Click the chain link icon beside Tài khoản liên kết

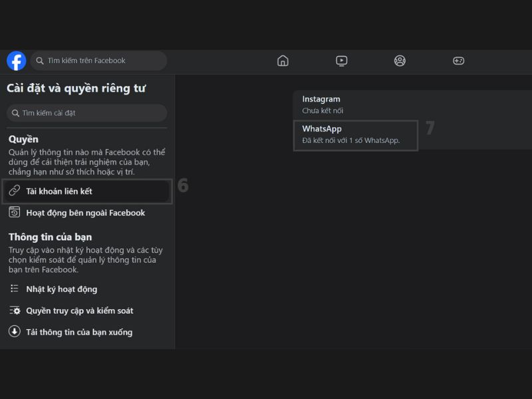tap(15, 191)
